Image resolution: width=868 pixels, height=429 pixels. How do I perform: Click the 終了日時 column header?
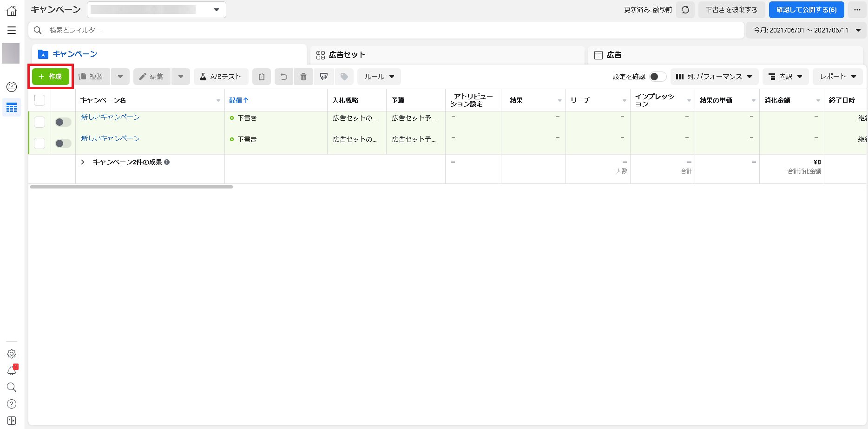point(842,100)
